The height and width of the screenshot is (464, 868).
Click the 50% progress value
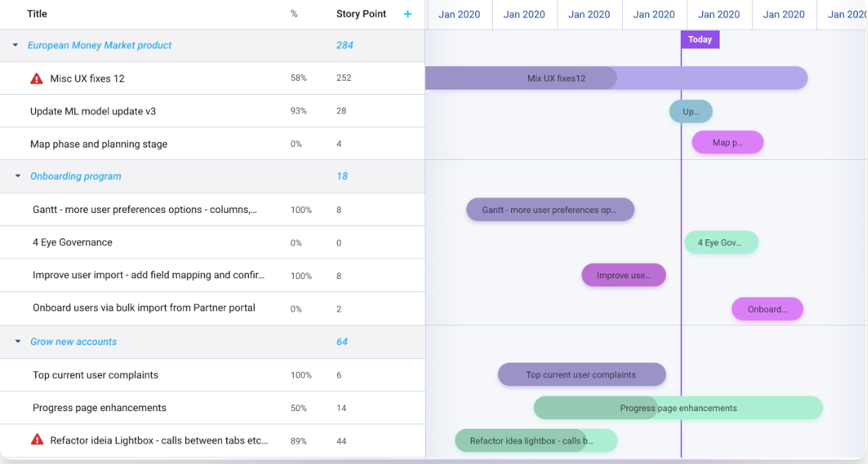coord(298,408)
